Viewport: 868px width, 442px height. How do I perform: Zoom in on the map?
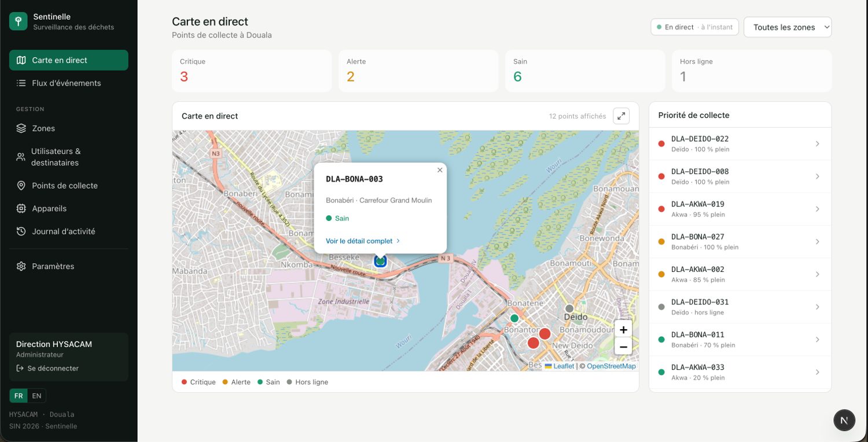click(x=623, y=330)
